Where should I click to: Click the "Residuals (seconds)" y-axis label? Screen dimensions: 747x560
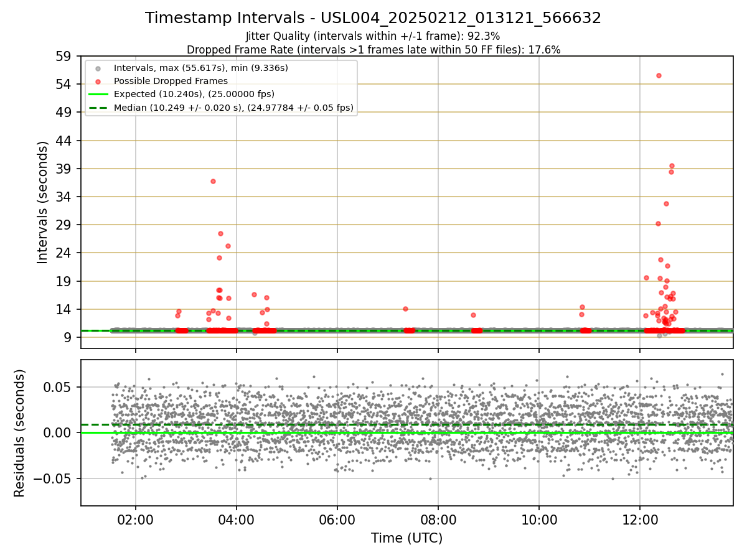pos(19,433)
